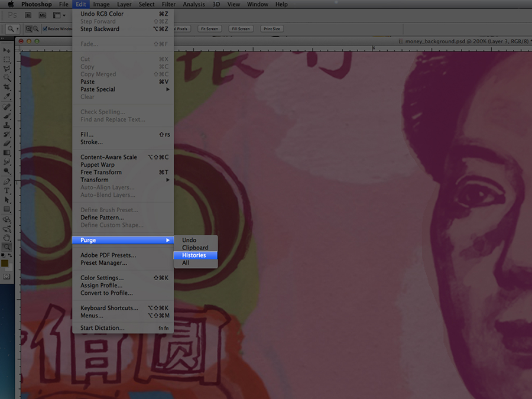Click the Fill Screen button
532x399 pixels.
click(241, 29)
